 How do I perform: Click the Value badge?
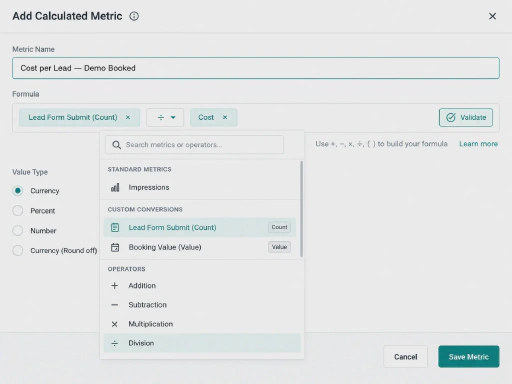[x=279, y=247]
